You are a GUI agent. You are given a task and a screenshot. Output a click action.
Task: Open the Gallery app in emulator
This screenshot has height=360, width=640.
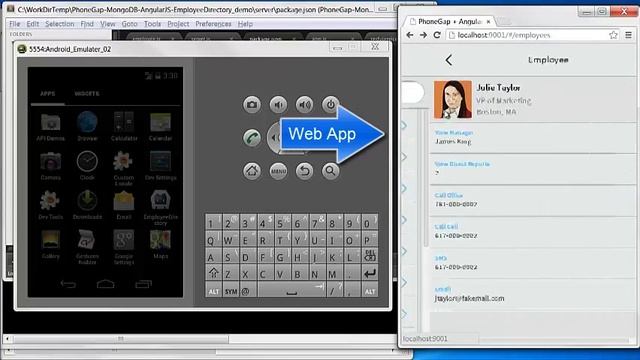[51, 244]
